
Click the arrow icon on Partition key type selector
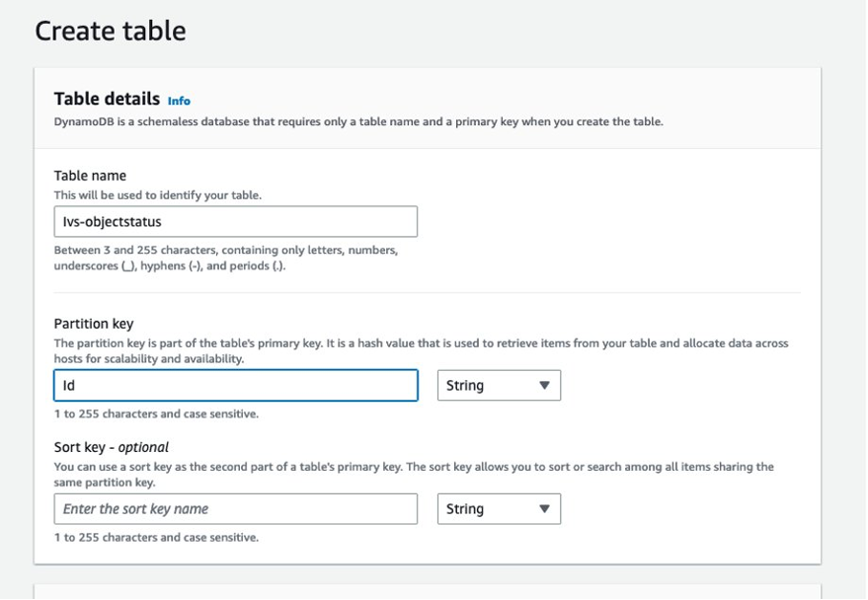[x=545, y=386]
